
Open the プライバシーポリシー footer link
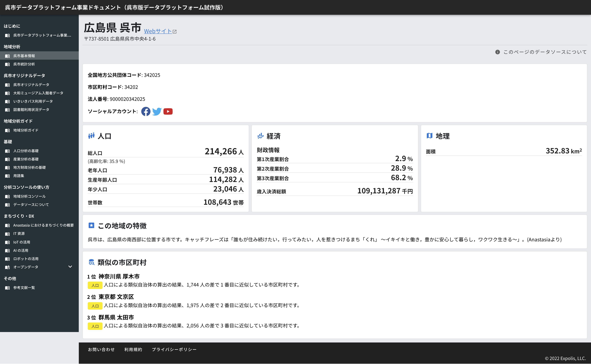174,349
